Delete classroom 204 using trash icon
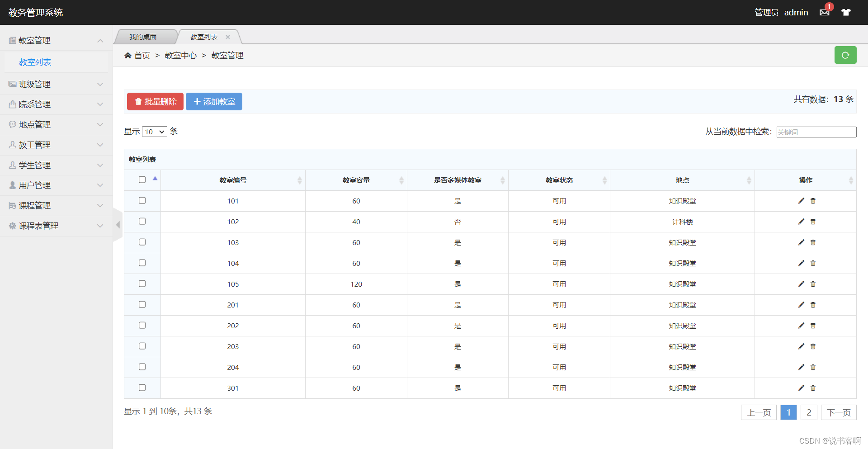868x449 pixels. click(813, 367)
